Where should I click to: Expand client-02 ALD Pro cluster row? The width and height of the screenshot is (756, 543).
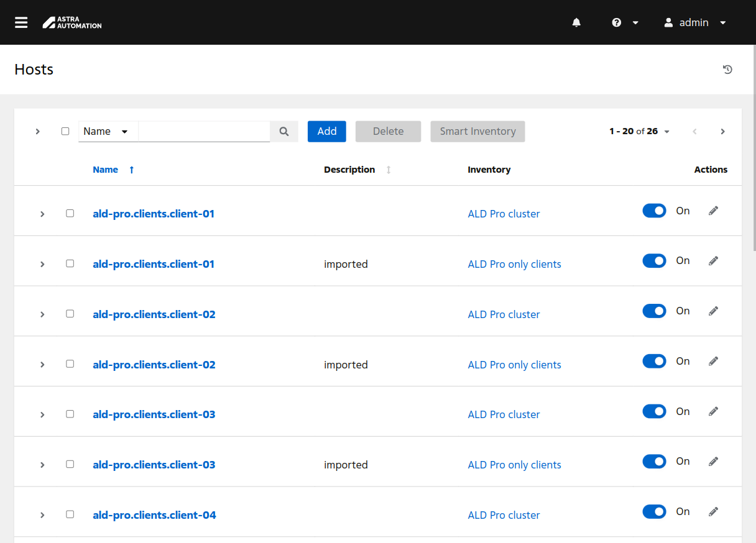(x=42, y=314)
